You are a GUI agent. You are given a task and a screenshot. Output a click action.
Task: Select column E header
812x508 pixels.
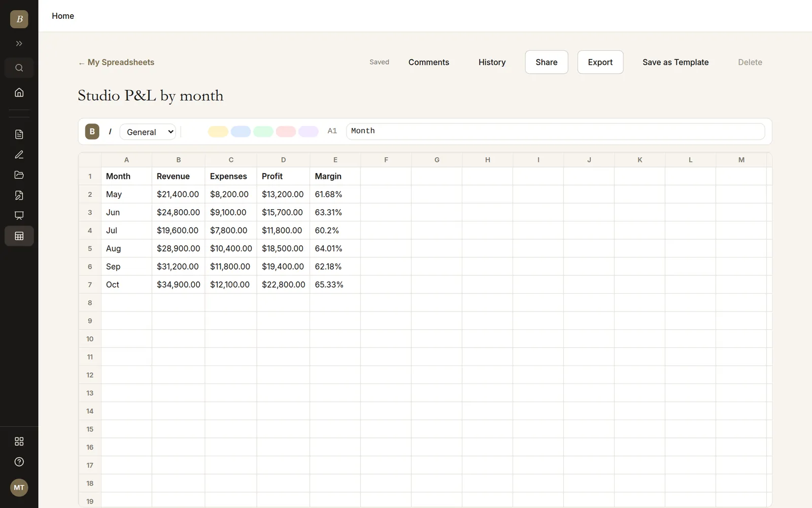(335, 160)
